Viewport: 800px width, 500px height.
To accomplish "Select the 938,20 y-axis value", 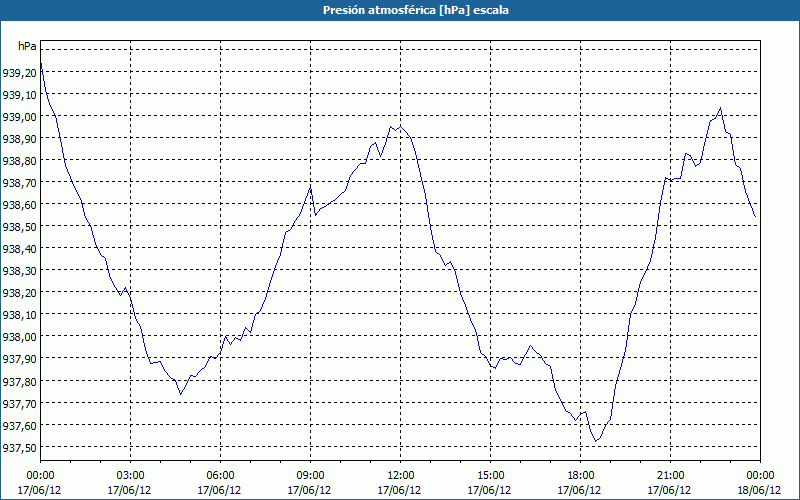I will click(x=19, y=293).
